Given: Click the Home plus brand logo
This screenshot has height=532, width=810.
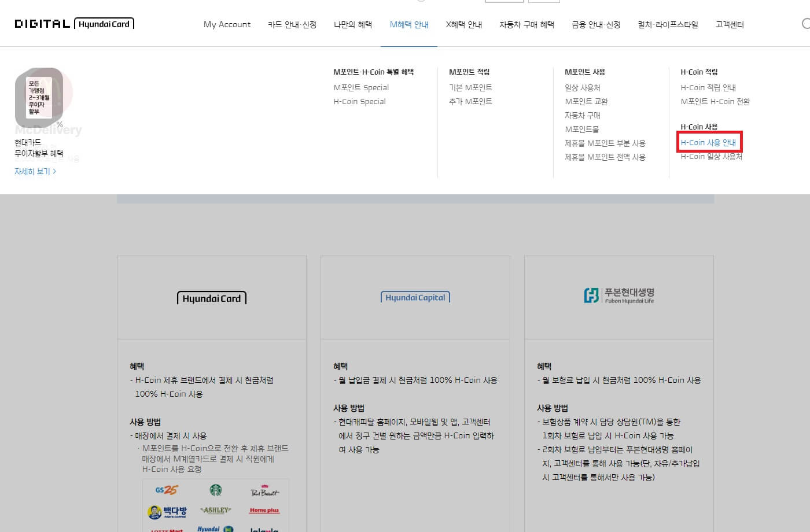Looking at the screenshot, I should click(264, 511).
